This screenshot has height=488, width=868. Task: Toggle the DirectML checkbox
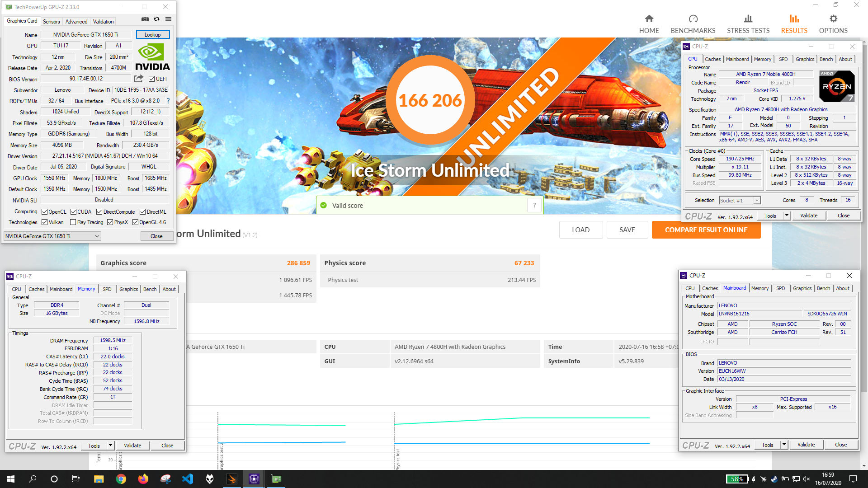click(x=142, y=212)
